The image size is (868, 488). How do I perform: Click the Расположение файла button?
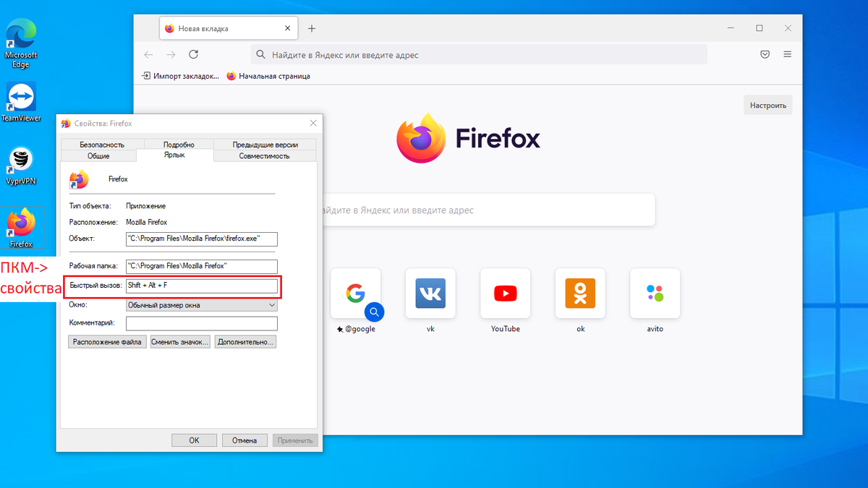click(106, 341)
